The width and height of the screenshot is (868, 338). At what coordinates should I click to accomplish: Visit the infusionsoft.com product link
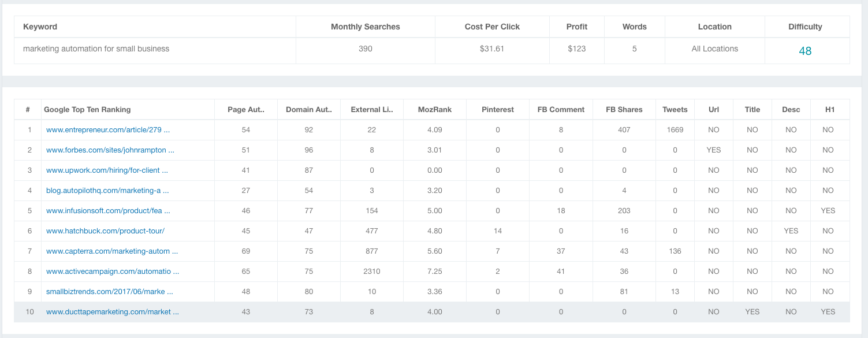pos(108,211)
